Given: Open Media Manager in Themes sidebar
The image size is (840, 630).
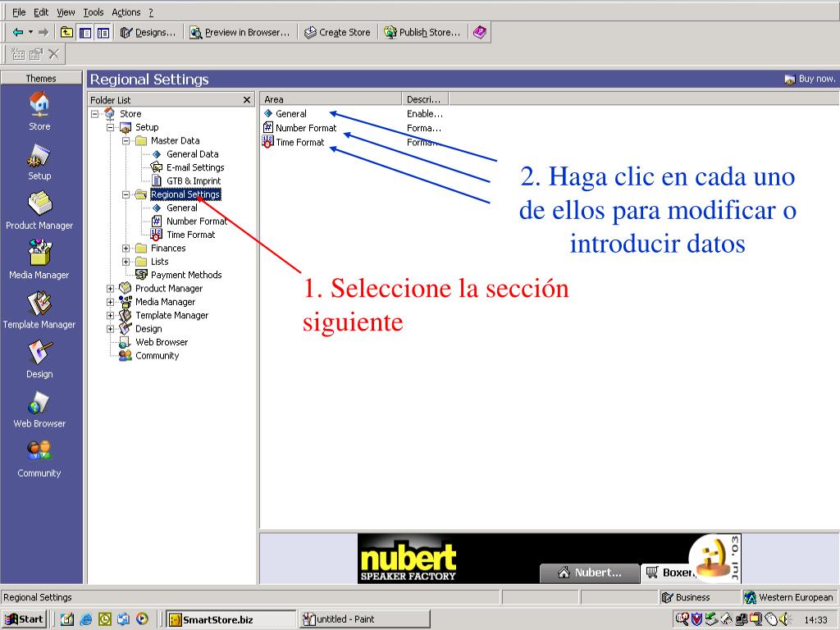Looking at the screenshot, I should tap(39, 259).
